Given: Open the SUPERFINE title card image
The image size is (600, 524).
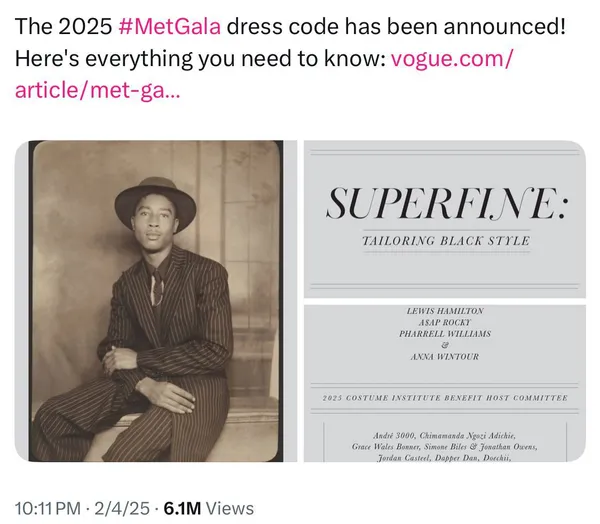Looking at the screenshot, I should point(445,219).
